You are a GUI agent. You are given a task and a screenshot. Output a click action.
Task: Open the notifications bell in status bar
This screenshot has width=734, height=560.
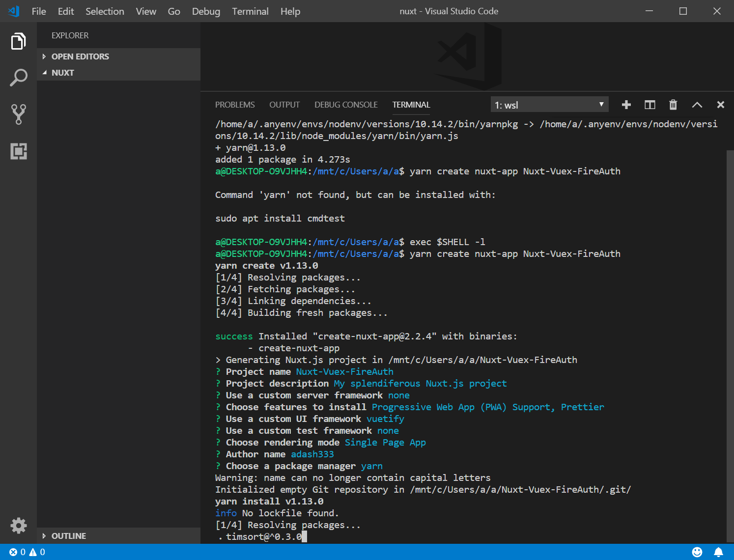(x=718, y=552)
